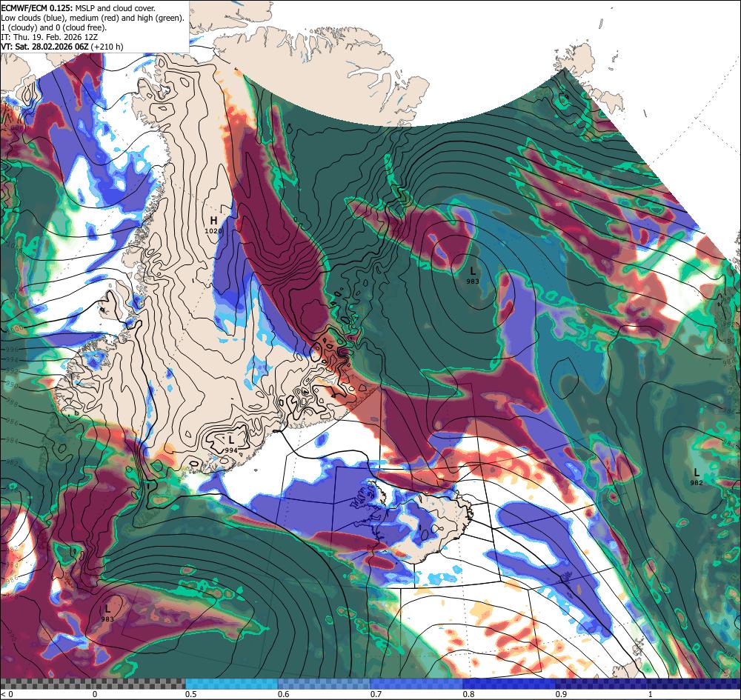Click the '< 0' colour scale label

click(7, 694)
